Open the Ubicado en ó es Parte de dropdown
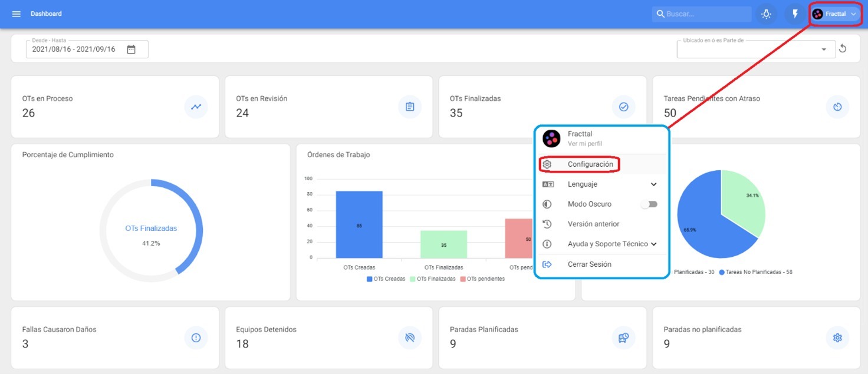 (823, 49)
